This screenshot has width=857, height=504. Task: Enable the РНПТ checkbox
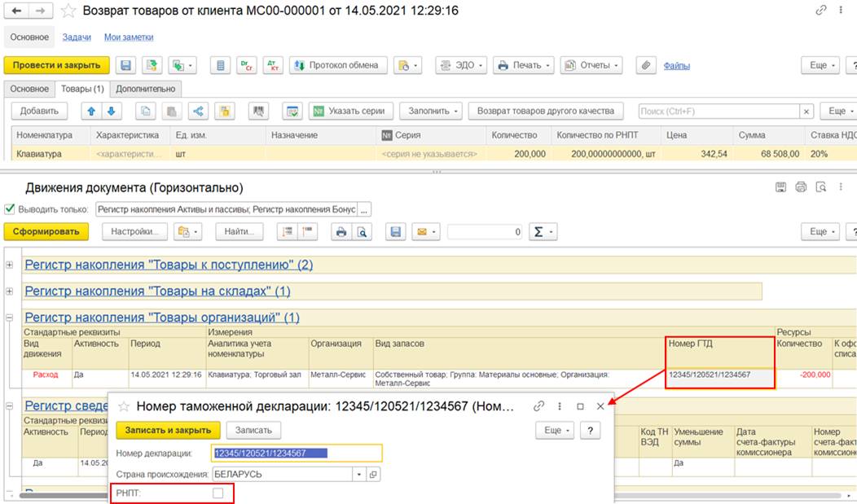pyautogui.click(x=218, y=493)
